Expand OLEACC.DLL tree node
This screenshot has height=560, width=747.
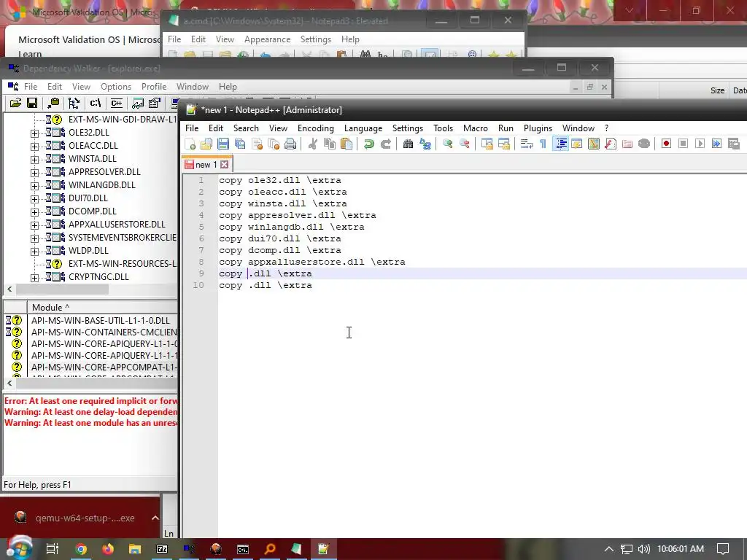click(x=34, y=147)
